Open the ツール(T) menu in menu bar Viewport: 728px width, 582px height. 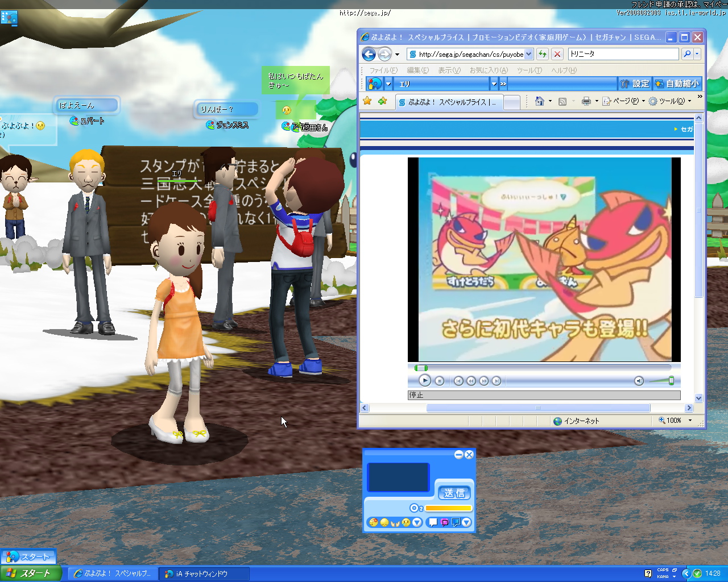point(529,70)
